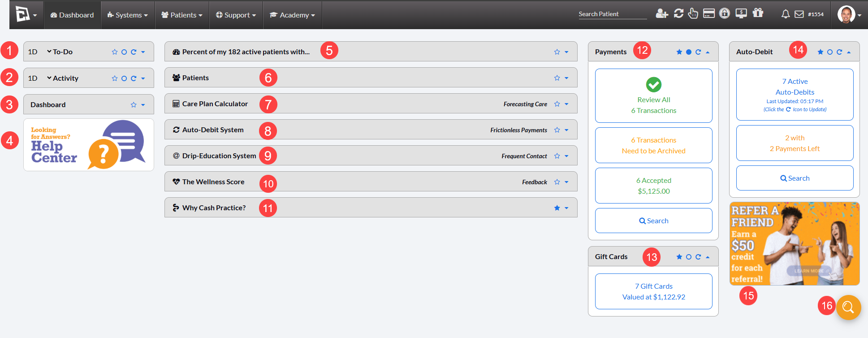Click the monitor with dollar sign icon
The height and width of the screenshot is (338, 868).
pyautogui.click(x=741, y=13)
